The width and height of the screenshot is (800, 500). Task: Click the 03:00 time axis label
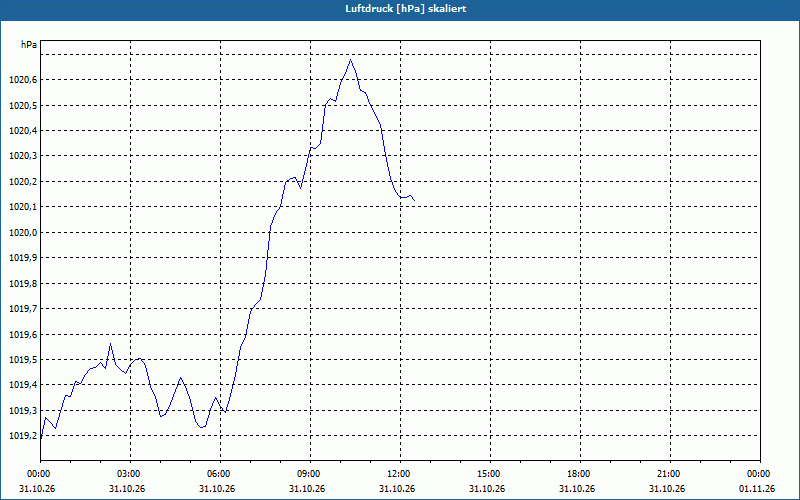pos(130,474)
